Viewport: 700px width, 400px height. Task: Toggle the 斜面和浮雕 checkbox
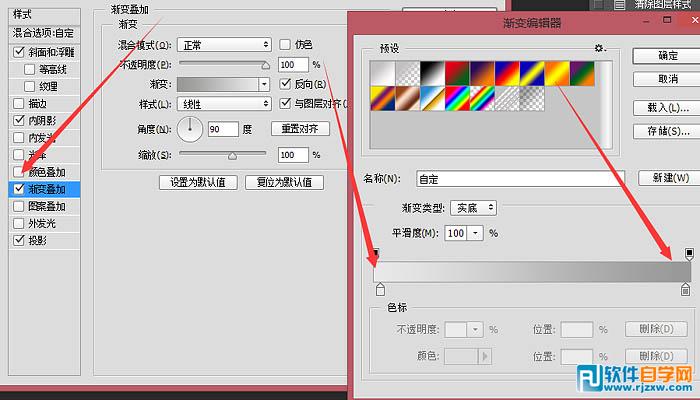19,52
